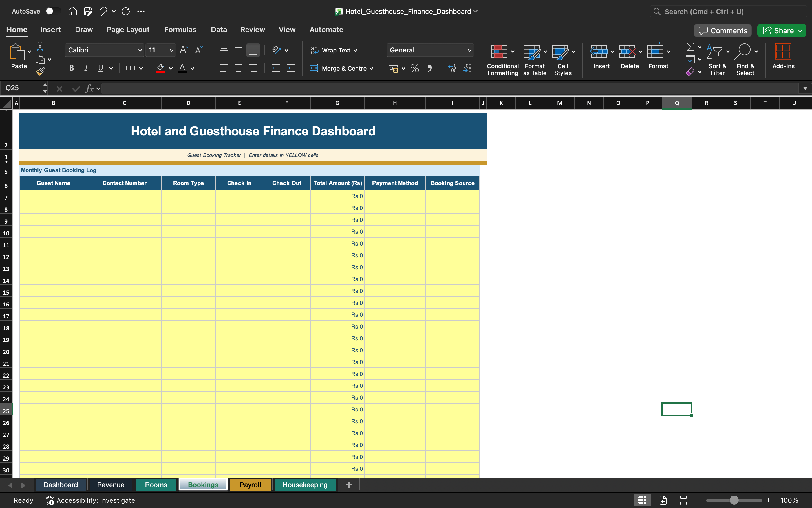Toggle Italic formatting
This screenshot has height=508, width=812.
point(86,68)
